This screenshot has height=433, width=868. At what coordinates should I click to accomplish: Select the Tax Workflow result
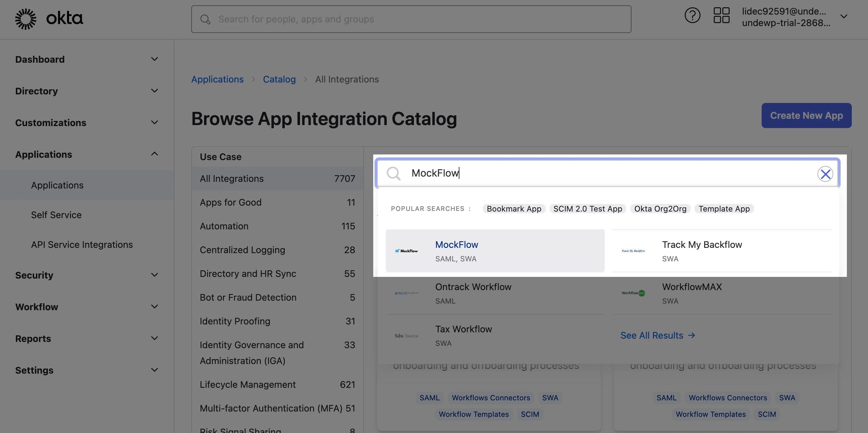495,336
